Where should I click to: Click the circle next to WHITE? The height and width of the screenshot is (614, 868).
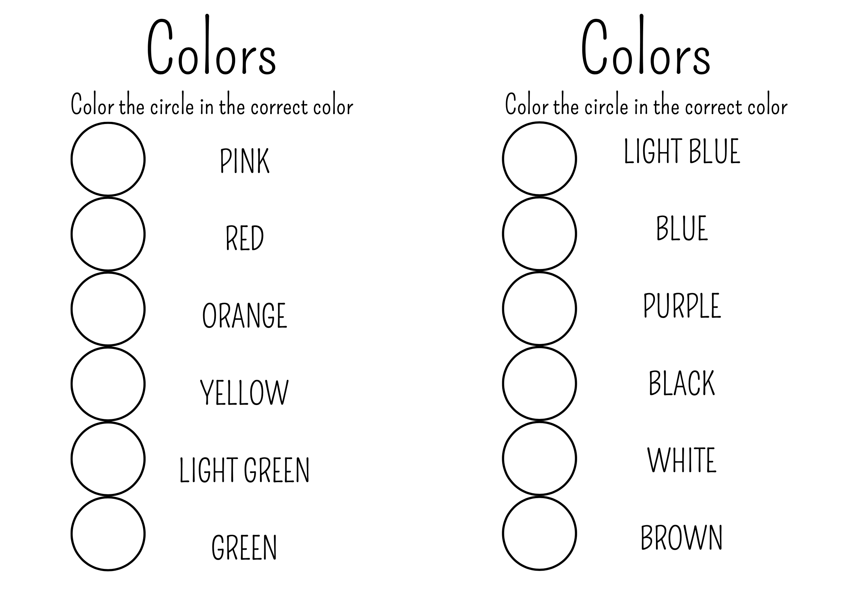[x=539, y=458]
